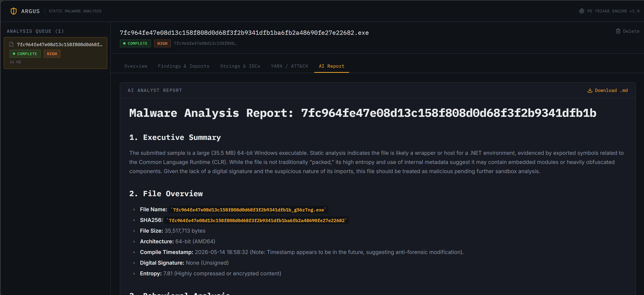The width and height of the screenshot is (644, 295).
Task: Click the download arrow icon in report header
Action: (590, 90)
